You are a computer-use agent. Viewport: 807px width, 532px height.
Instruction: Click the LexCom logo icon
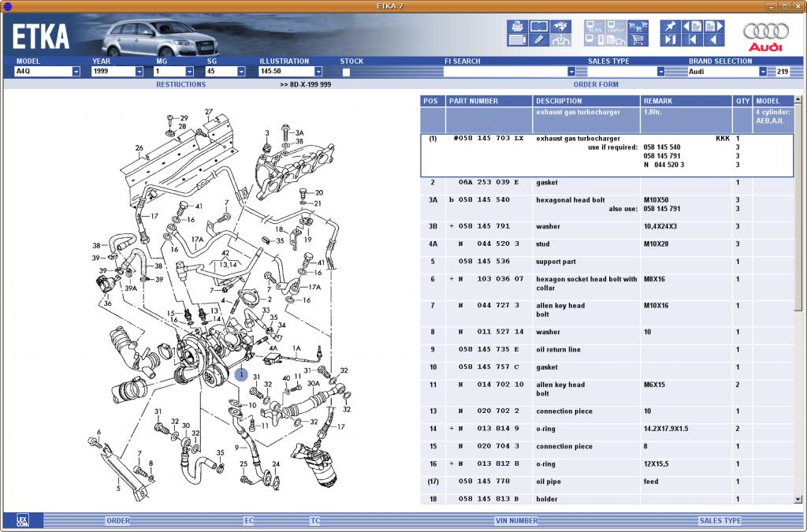(22, 520)
